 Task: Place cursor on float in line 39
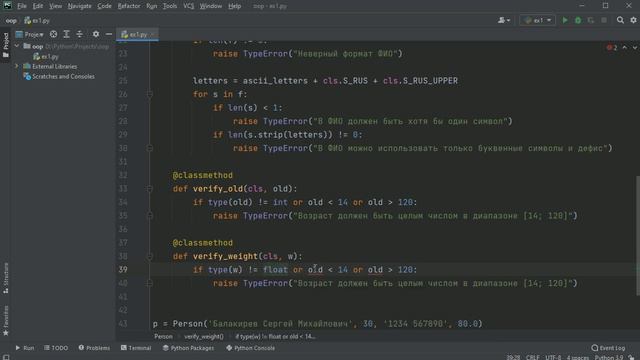(x=275, y=270)
